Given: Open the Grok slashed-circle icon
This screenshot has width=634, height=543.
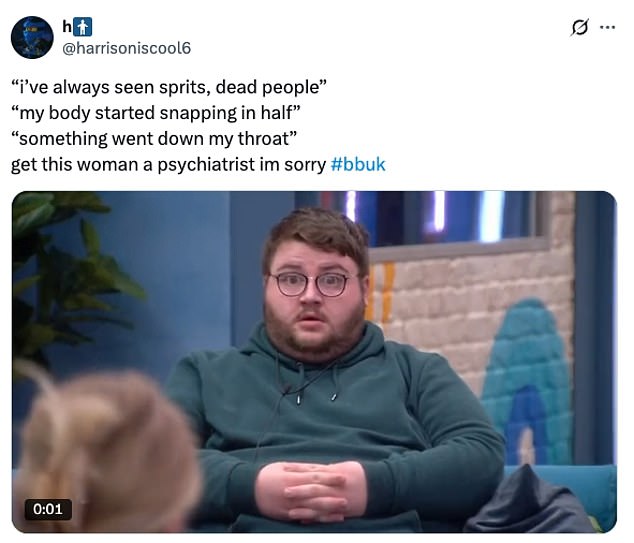Looking at the screenshot, I should tap(579, 27).
